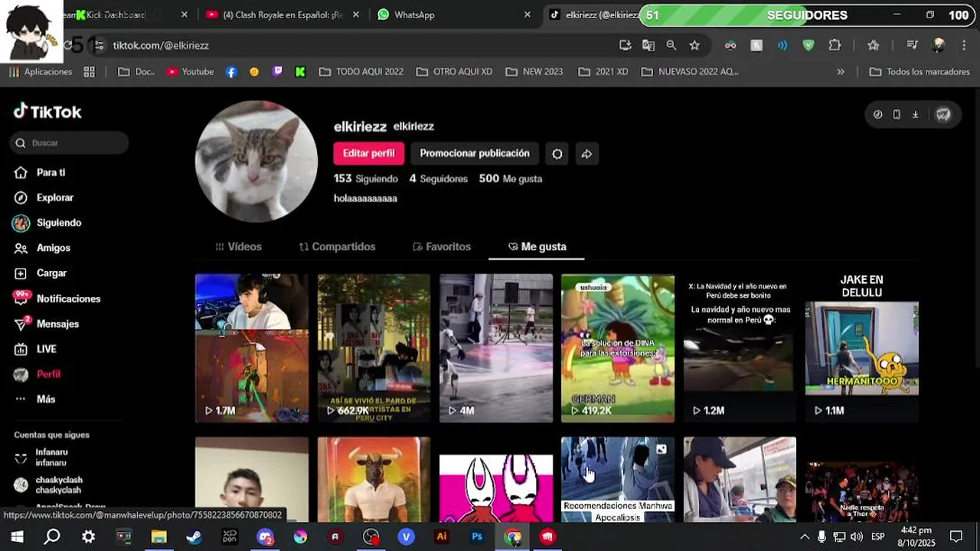
Task: Open 2021 XD bookmarks folder
Action: (603, 72)
